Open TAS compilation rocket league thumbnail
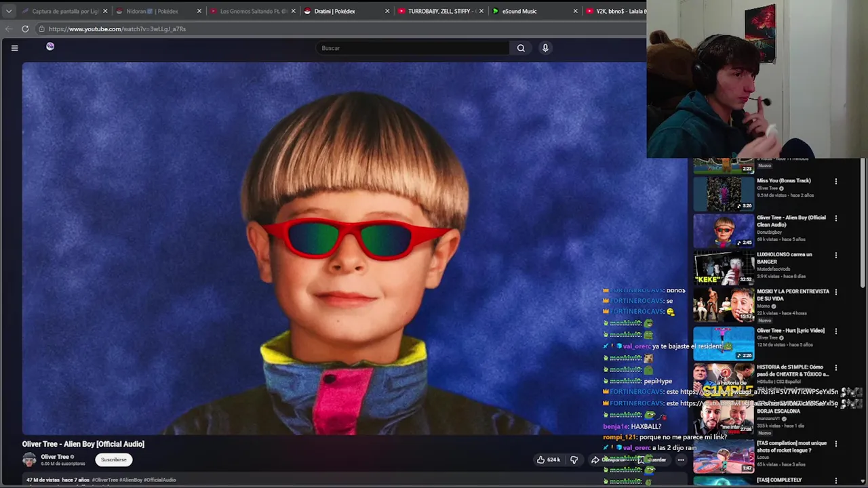868x488 pixels. (x=723, y=456)
